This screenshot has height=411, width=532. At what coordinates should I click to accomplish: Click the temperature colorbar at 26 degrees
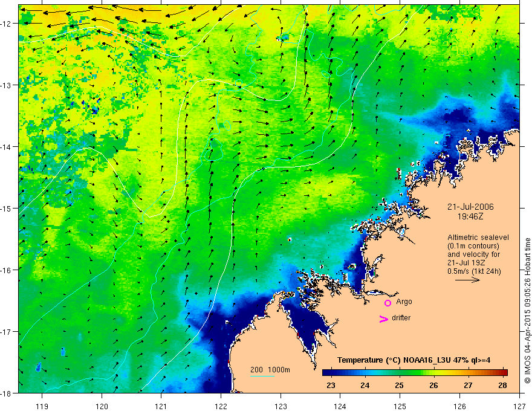433,372
